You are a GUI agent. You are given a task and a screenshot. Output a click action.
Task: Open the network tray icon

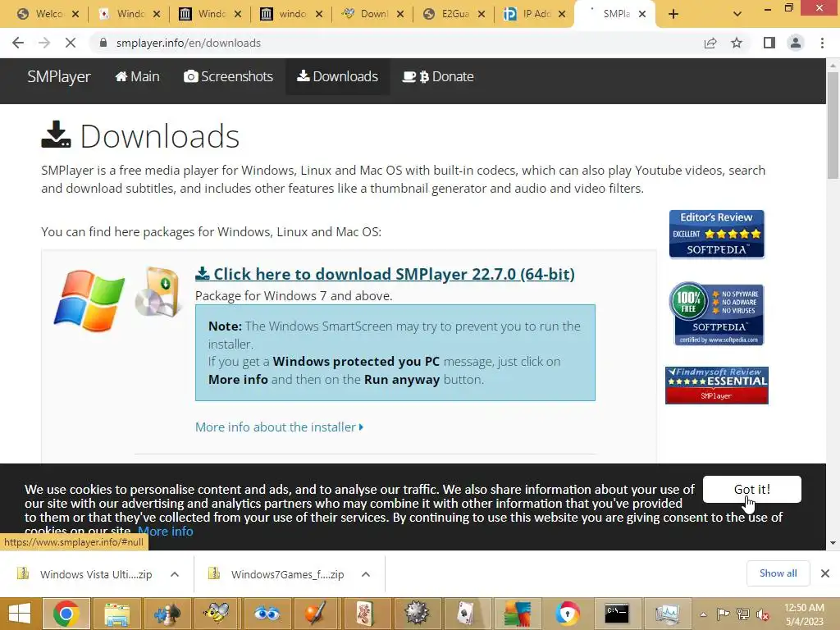tap(743, 614)
